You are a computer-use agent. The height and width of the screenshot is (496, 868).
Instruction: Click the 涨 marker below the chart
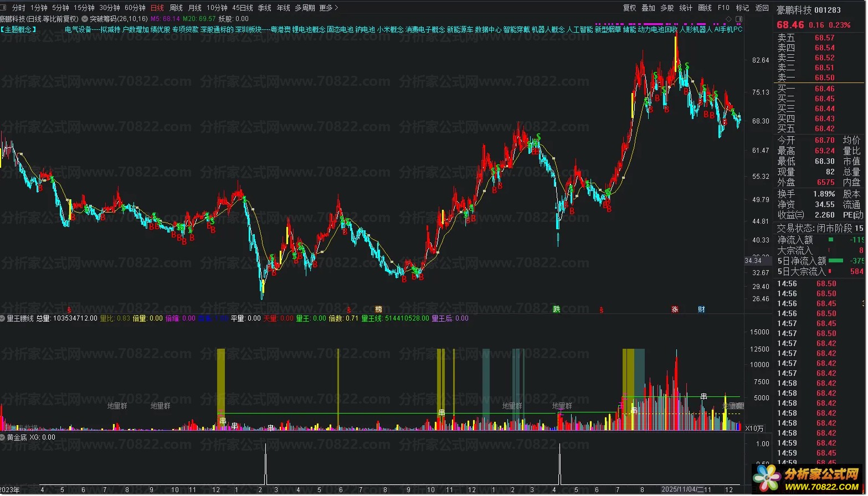[675, 309]
